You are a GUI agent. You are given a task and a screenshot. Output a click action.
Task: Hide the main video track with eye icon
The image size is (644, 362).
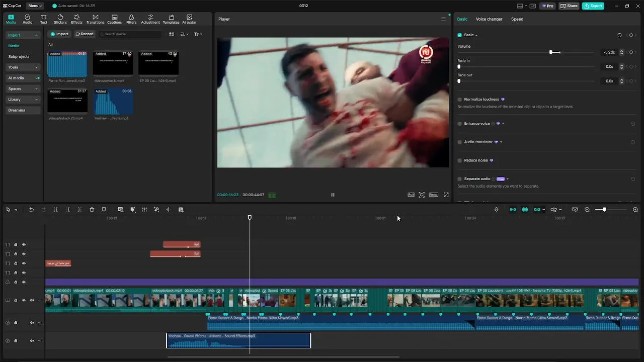(x=24, y=301)
